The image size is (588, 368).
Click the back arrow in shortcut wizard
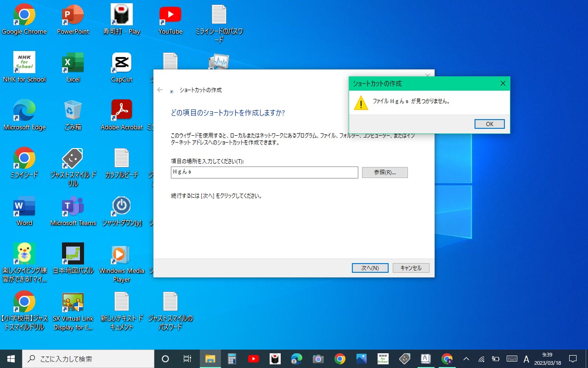click(x=160, y=90)
